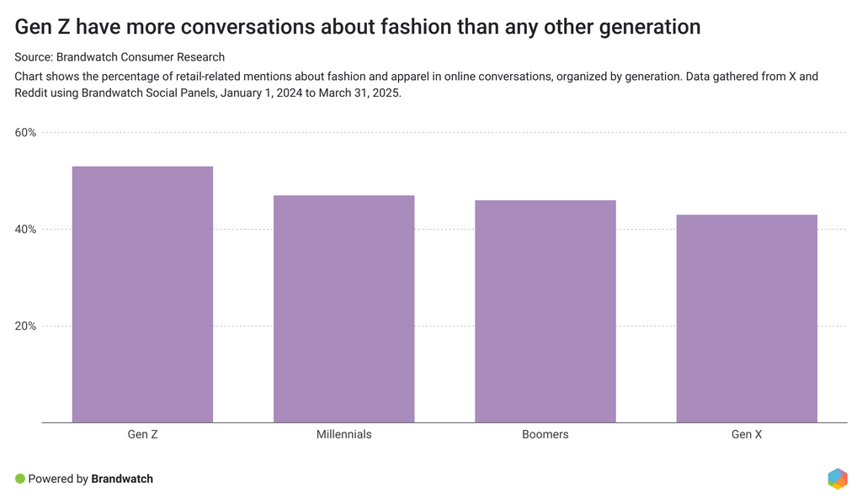The image size is (862, 504).
Task: Click the chart title about Gen Z fashion
Action: pos(358,27)
